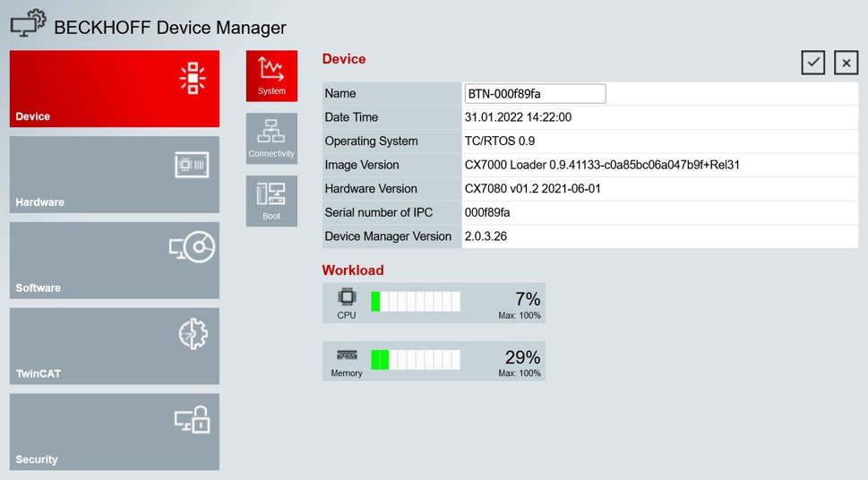Click the Memory module icon
The width and height of the screenshot is (868, 480).
(x=347, y=355)
